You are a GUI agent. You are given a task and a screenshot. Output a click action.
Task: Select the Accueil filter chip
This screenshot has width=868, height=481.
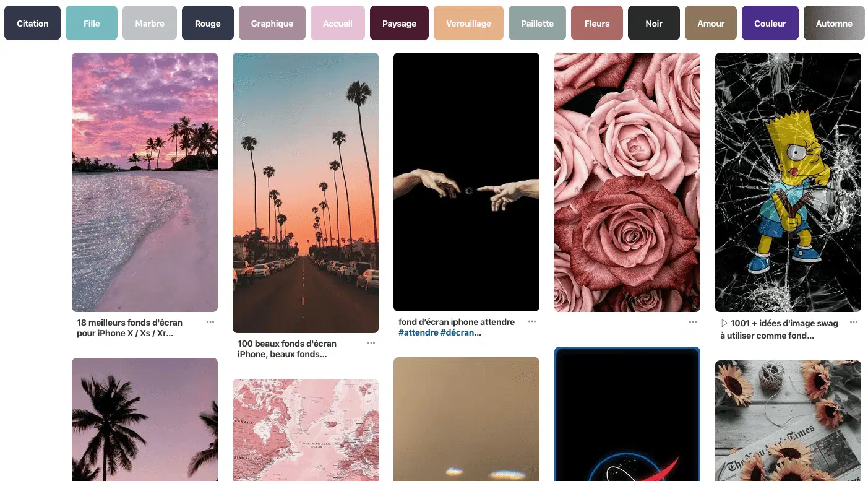click(x=338, y=23)
